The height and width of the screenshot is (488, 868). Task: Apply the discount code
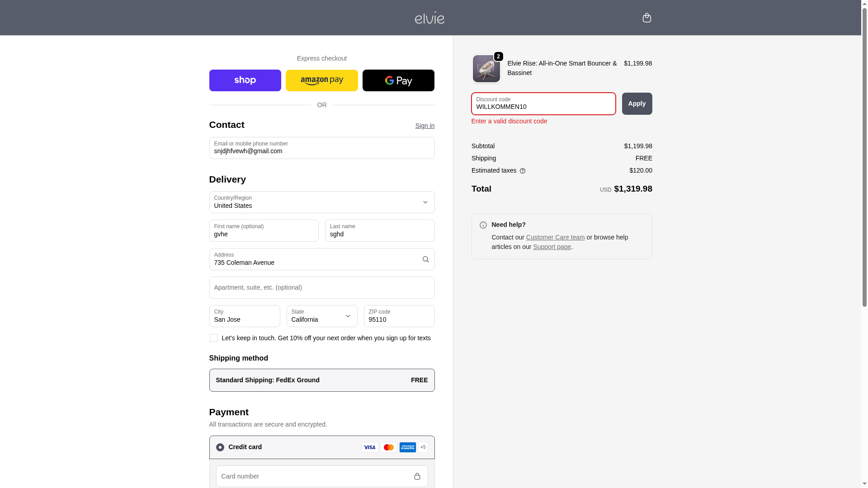[x=637, y=104]
